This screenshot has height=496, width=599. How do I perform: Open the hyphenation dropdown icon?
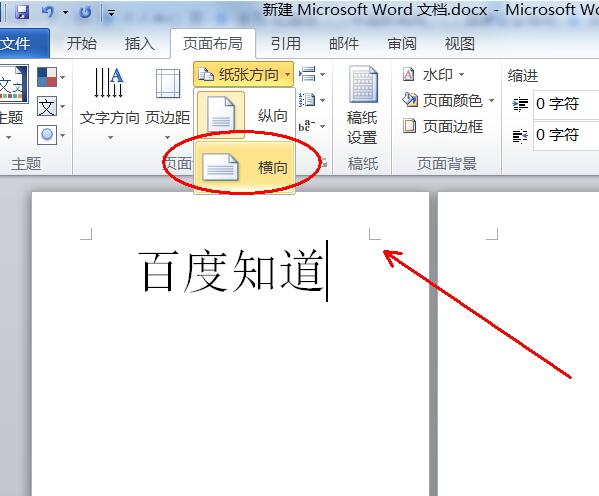(x=312, y=126)
